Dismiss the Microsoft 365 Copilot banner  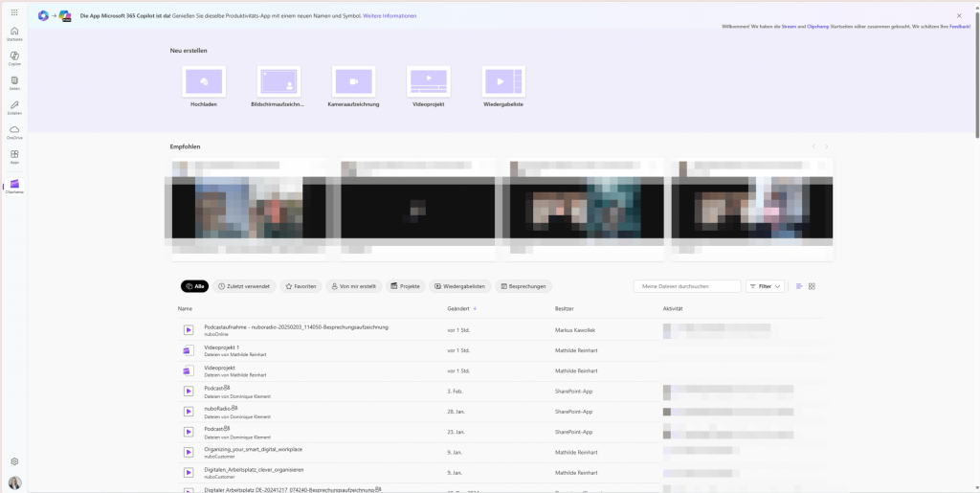click(x=959, y=15)
